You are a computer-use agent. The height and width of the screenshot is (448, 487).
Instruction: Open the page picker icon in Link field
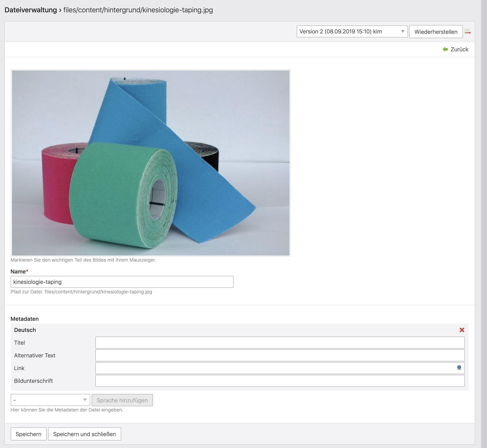459,368
